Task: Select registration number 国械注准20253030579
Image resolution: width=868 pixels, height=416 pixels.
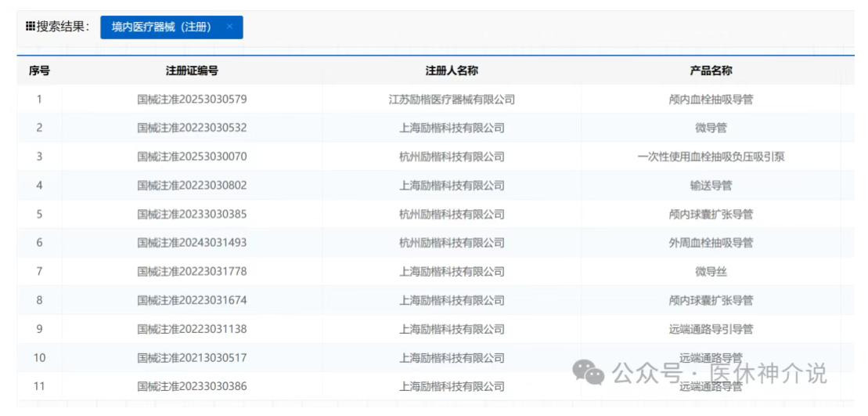Action: click(192, 99)
